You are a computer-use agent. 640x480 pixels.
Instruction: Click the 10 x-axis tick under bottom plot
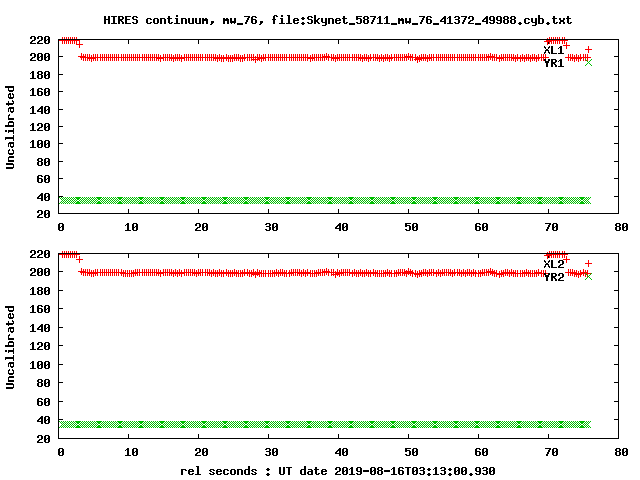tap(131, 452)
